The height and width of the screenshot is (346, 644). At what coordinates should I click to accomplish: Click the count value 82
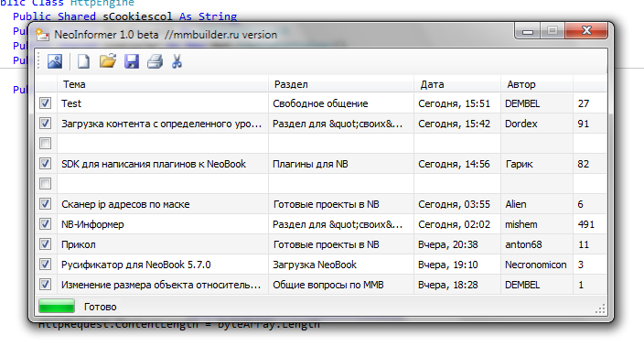584,164
